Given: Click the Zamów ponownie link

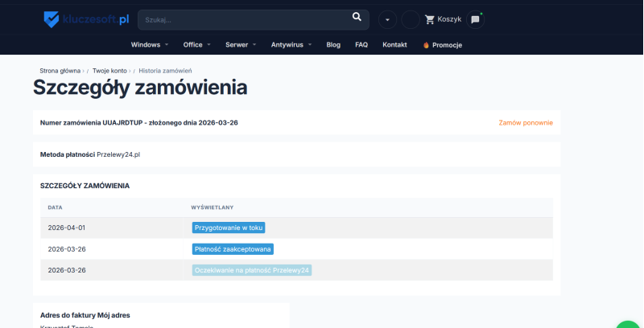Looking at the screenshot, I should pyautogui.click(x=526, y=123).
